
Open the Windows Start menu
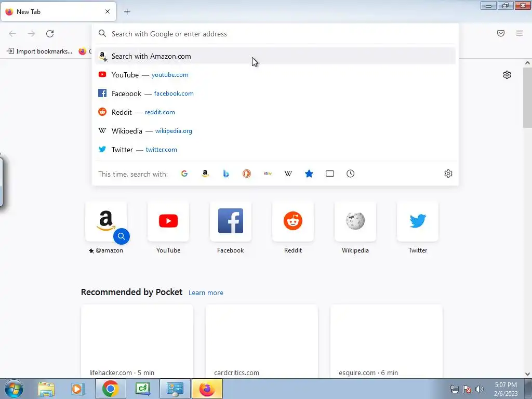(14, 389)
